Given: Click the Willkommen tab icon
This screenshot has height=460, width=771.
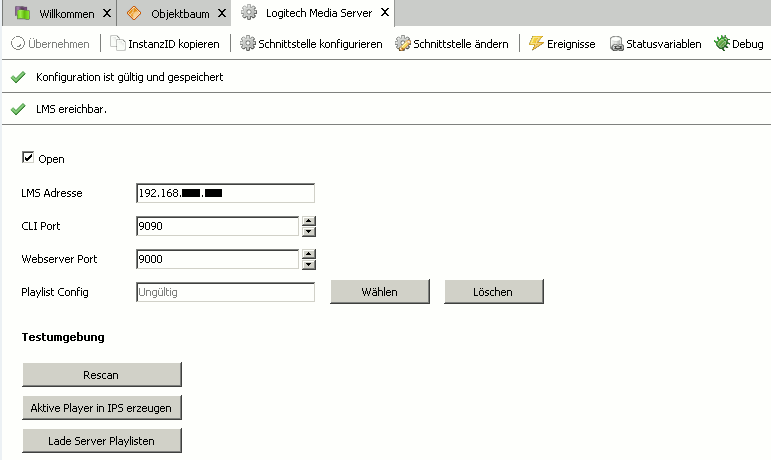Looking at the screenshot, I should pyautogui.click(x=23, y=13).
